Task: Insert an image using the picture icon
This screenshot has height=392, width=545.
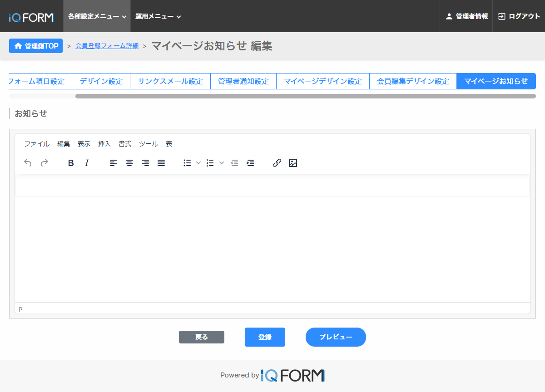Action: click(293, 163)
